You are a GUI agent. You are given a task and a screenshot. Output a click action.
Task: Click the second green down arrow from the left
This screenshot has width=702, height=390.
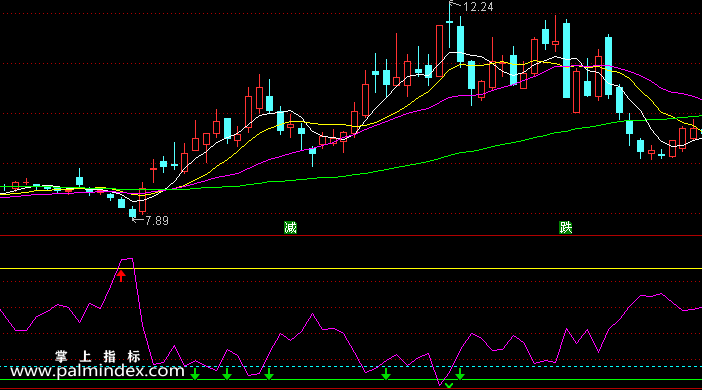point(227,374)
